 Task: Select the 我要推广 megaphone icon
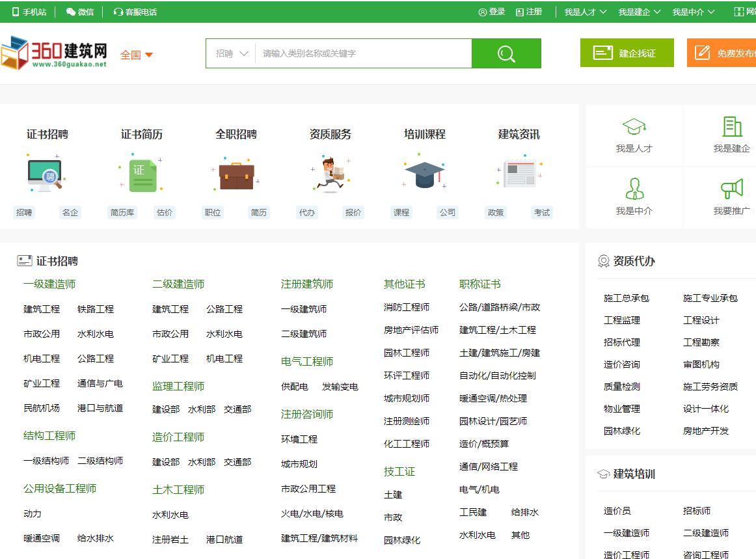(x=732, y=189)
